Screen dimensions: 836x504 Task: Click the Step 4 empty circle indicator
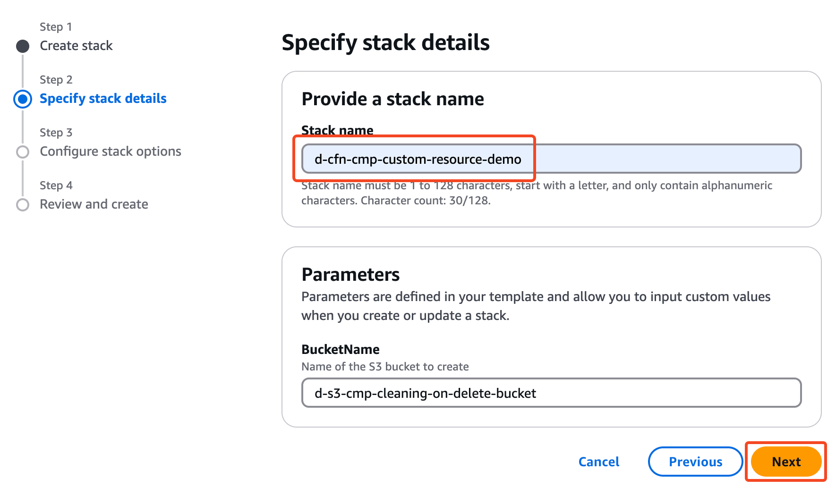pos(23,205)
